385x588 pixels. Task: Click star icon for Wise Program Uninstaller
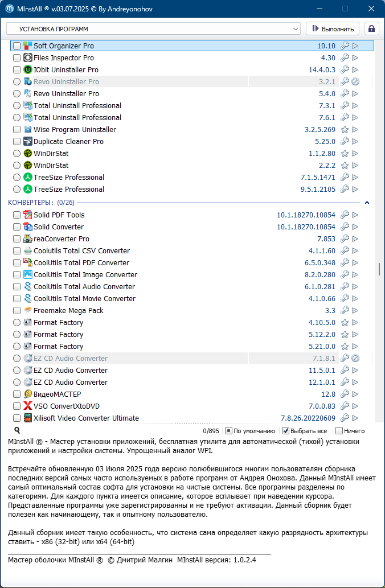click(x=345, y=130)
